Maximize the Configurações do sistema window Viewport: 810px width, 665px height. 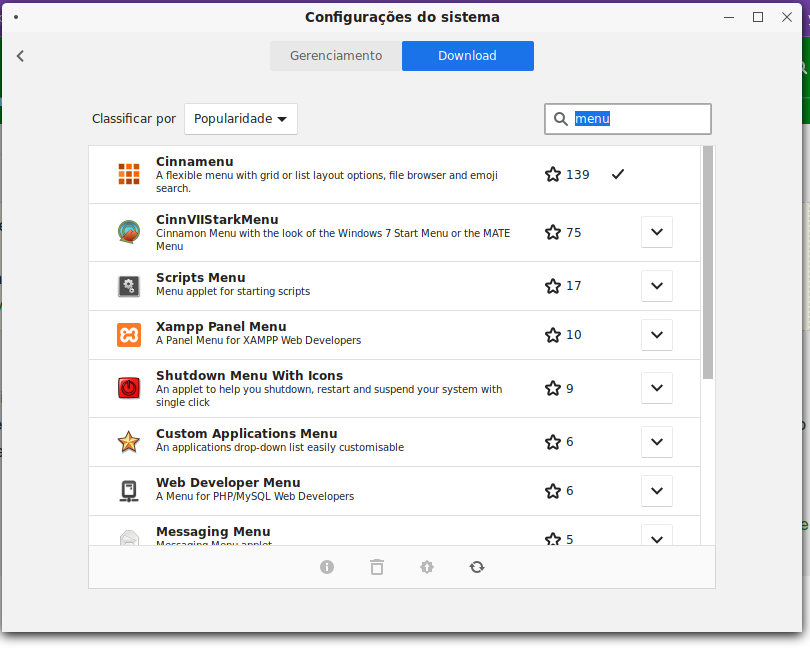758,17
